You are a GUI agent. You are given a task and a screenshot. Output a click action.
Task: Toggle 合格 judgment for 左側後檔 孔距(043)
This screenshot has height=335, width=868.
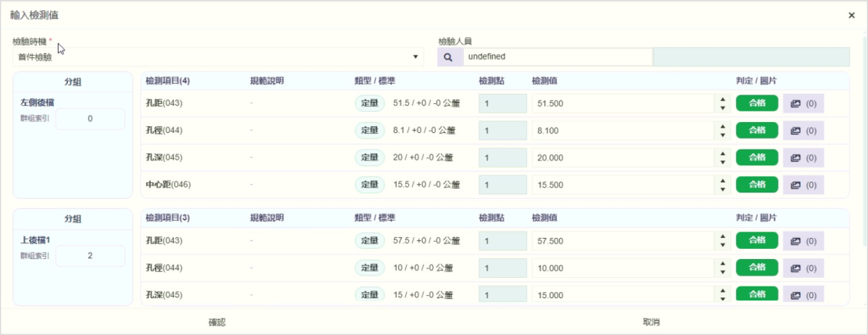point(757,103)
